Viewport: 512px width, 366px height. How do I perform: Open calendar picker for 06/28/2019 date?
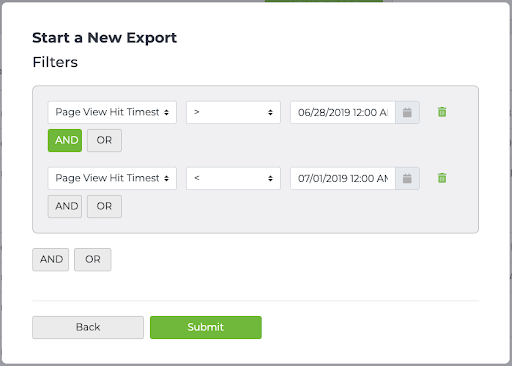pyautogui.click(x=407, y=112)
